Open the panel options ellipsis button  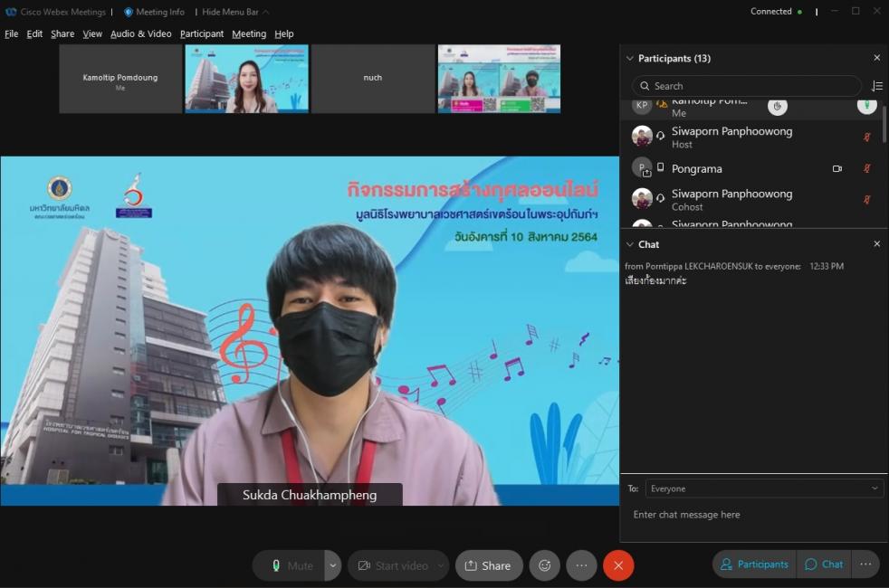(865, 564)
